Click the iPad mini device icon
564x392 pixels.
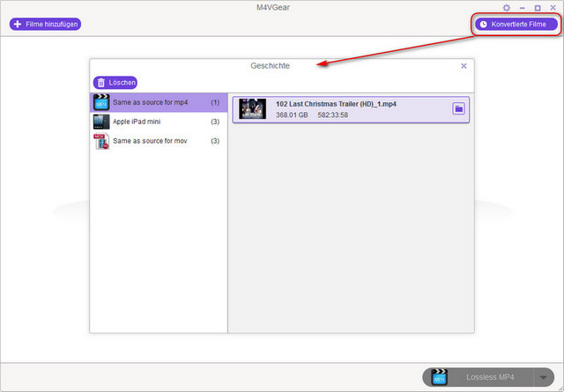tap(101, 122)
